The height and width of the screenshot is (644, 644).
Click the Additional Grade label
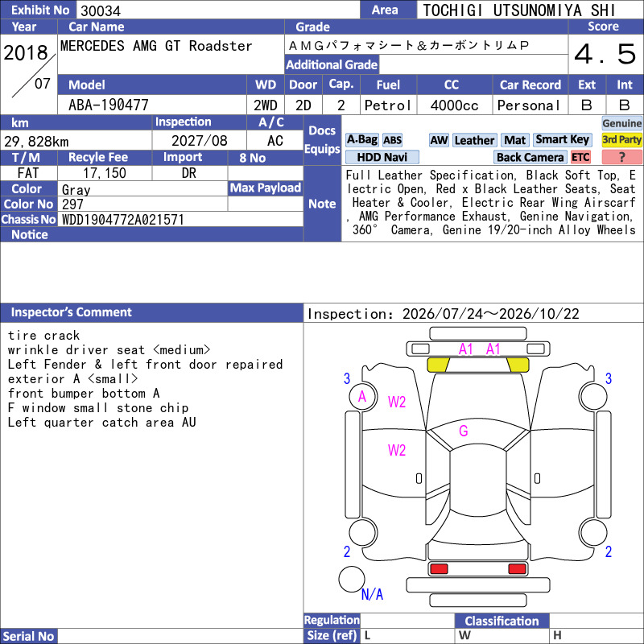(x=332, y=64)
